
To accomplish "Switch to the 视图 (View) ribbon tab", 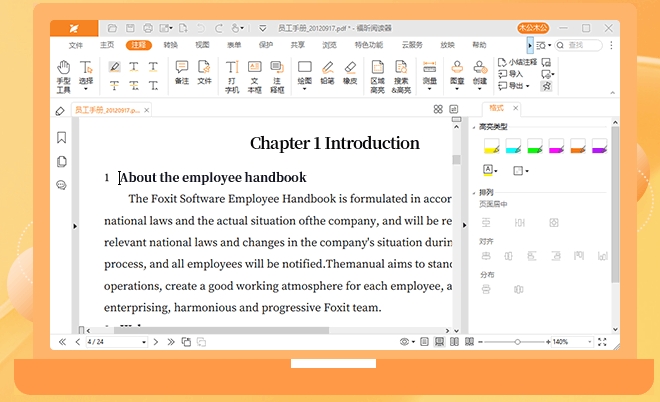I will click(x=202, y=45).
